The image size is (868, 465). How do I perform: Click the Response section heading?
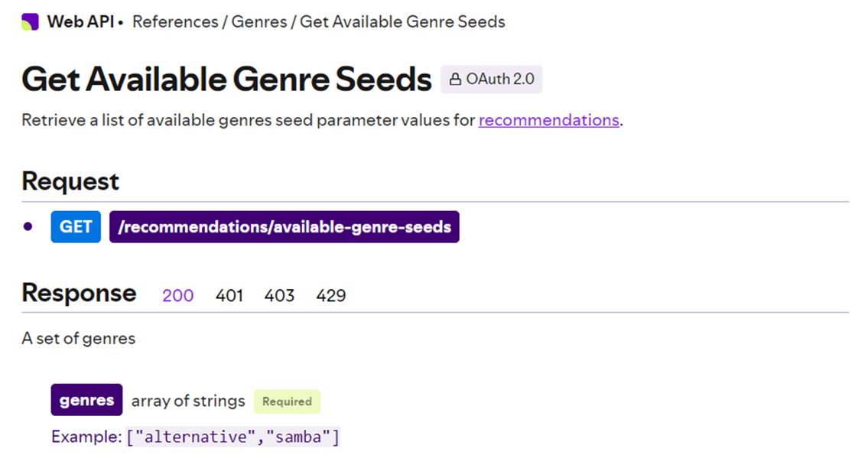click(79, 293)
